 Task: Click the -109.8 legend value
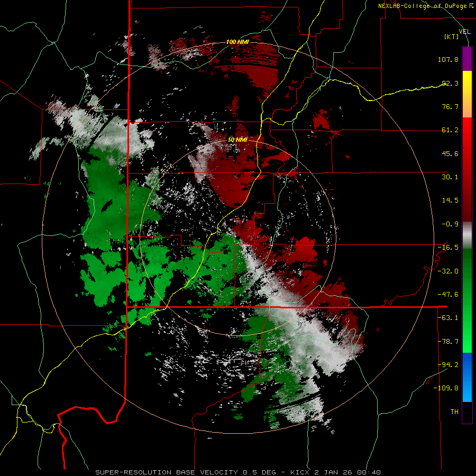(446, 388)
